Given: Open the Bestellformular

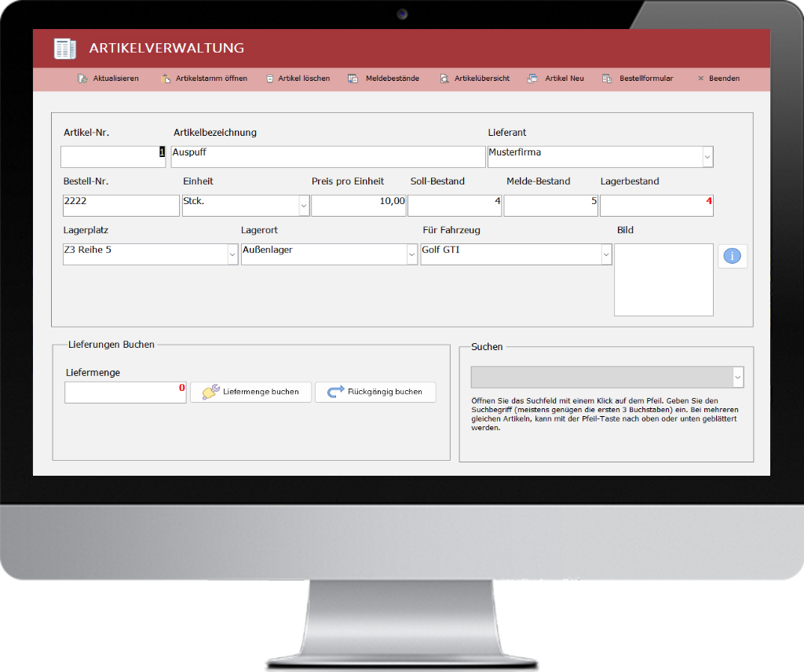Looking at the screenshot, I should point(607,79).
